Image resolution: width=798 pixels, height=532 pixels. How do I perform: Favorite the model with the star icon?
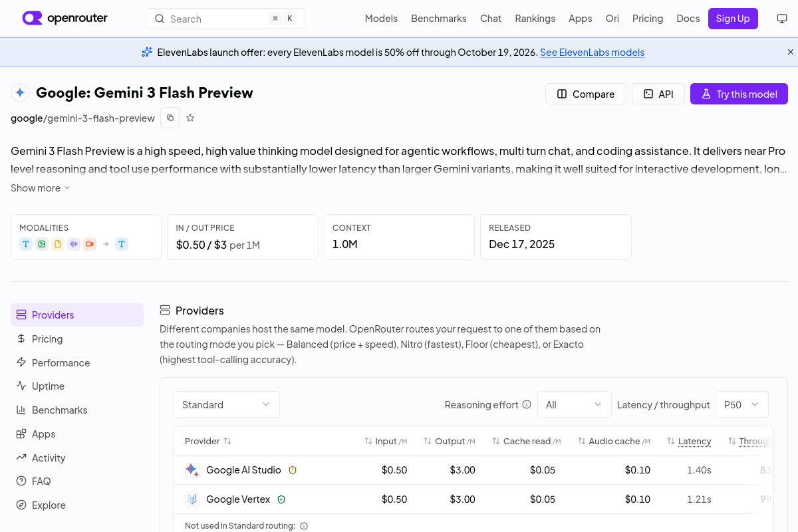tap(190, 118)
